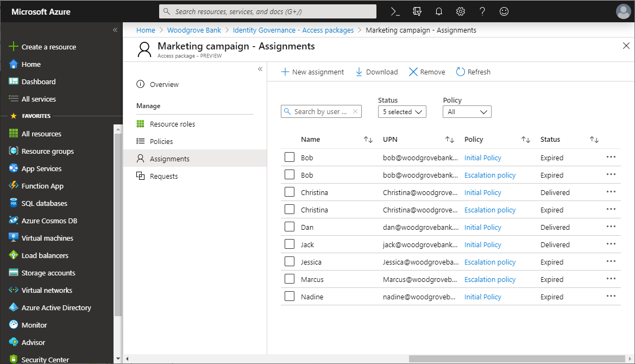This screenshot has width=635, height=364.
Task: Click the Download assignments icon
Action: (x=359, y=72)
